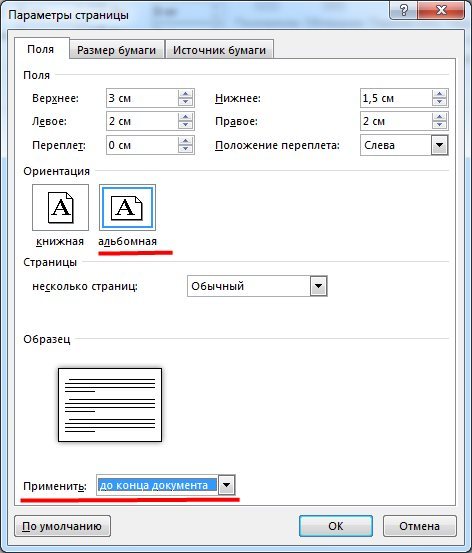The height and width of the screenshot is (553, 472).
Task: Open the Поля tab
Action: (41, 49)
